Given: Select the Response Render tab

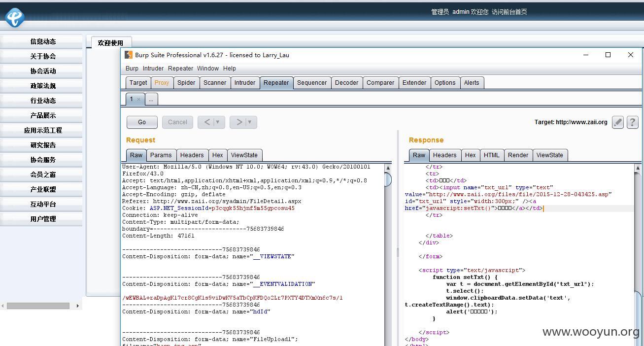Looking at the screenshot, I should pyautogui.click(x=518, y=155).
